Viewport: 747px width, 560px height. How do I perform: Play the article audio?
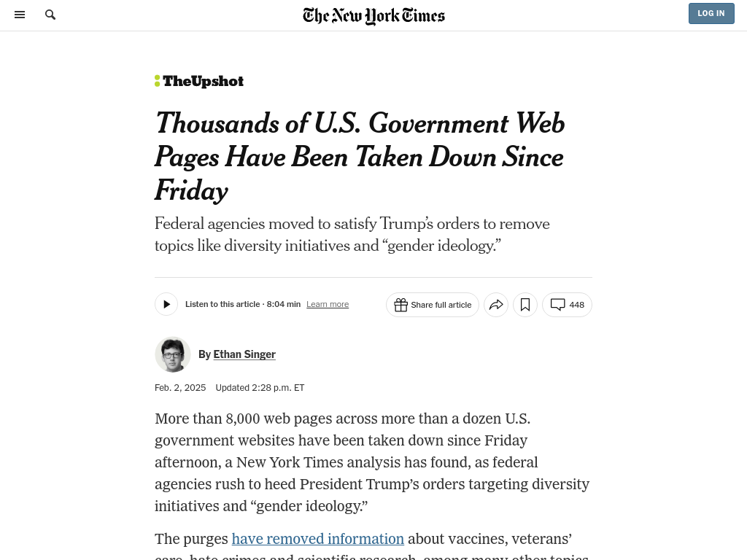[166, 304]
